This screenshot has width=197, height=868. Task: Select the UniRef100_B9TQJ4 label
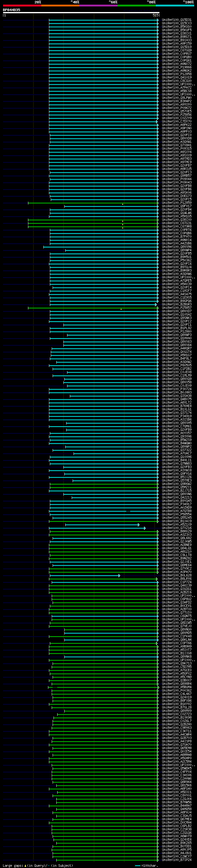pos(177,267)
